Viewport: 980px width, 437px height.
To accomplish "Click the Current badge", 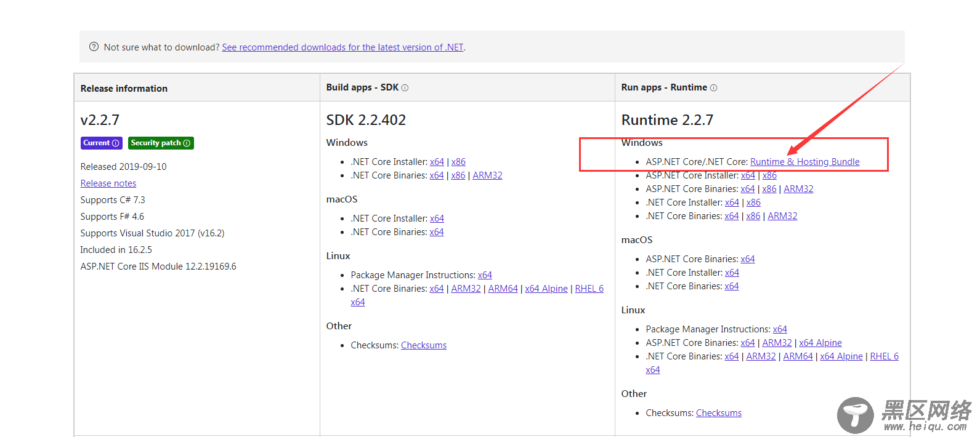I will point(102,143).
